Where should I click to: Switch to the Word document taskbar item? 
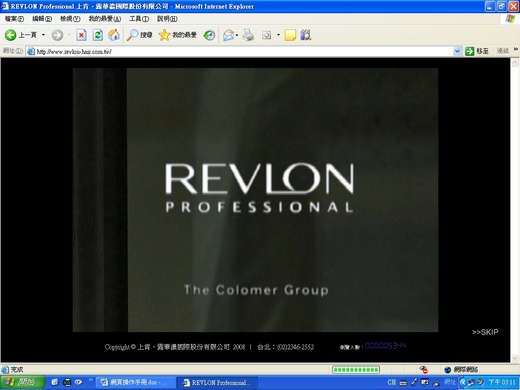click(x=136, y=382)
